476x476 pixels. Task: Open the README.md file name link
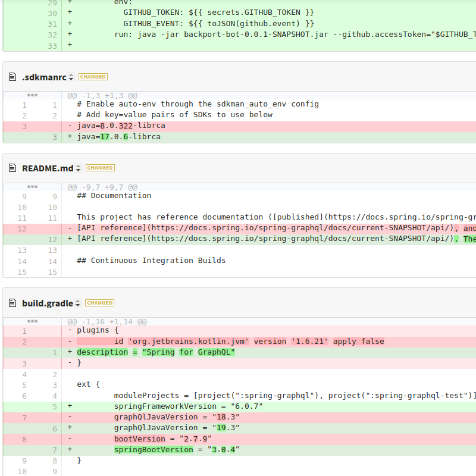[48, 168]
